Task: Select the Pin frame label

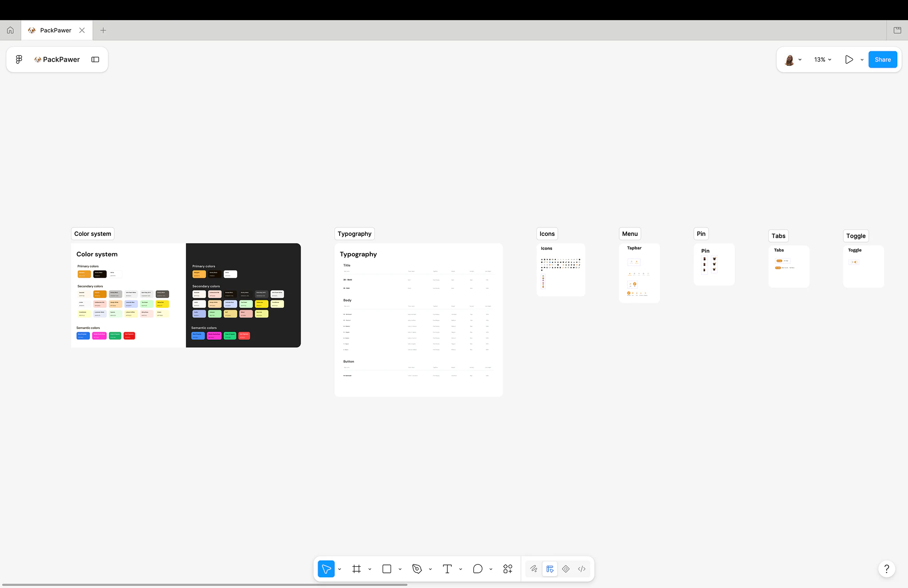Action: 701,234
